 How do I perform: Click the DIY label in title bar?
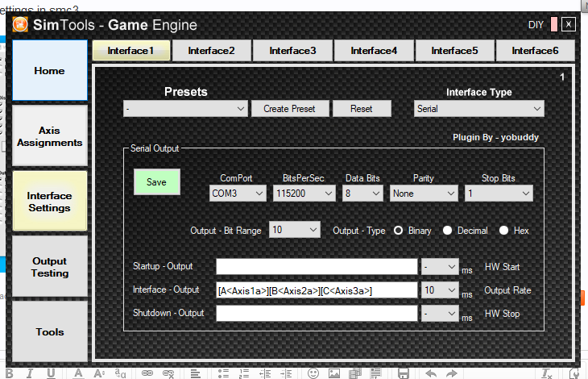point(536,25)
